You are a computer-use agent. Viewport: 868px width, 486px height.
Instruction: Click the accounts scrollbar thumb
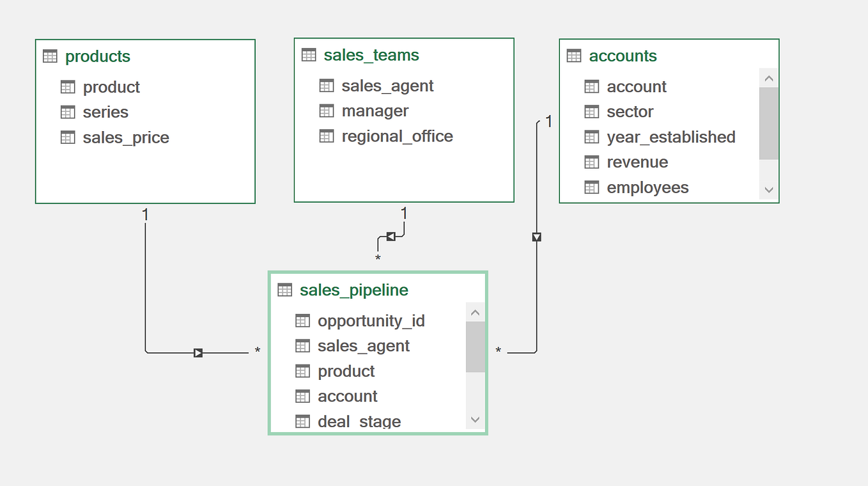tap(768, 123)
